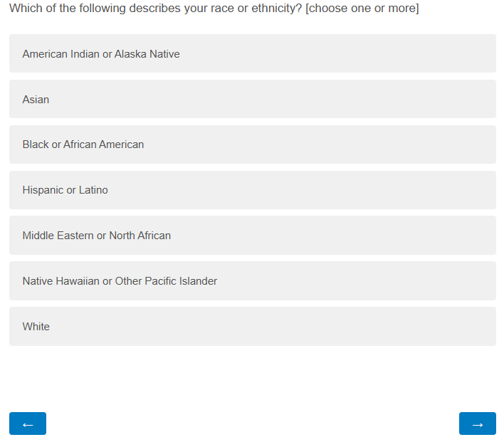Click the back arrow button
Image resolution: width=504 pixels, height=442 pixels.
(x=28, y=423)
